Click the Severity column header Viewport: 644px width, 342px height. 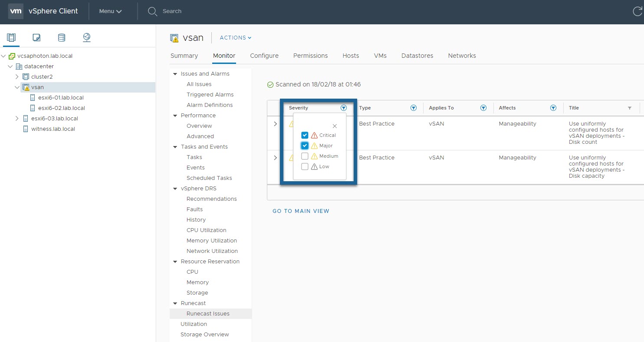point(299,108)
